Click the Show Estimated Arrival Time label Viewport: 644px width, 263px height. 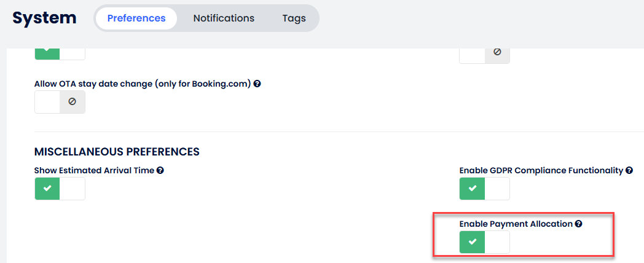tap(94, 170)
